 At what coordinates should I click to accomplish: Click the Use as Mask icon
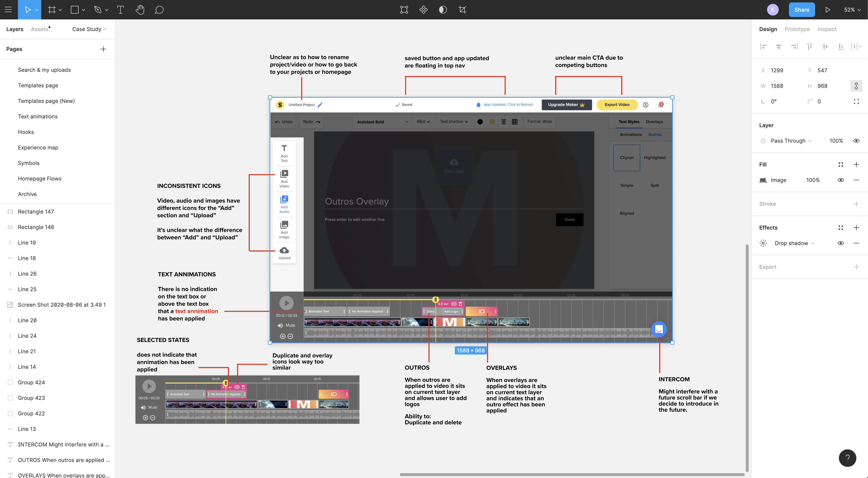pyautogui.click(x=443, y=10)
